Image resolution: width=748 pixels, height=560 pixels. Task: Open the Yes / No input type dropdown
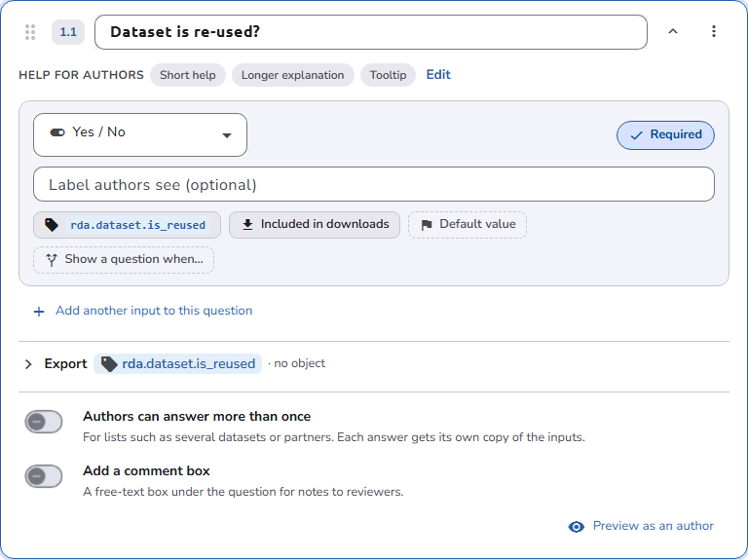(140, 134)
